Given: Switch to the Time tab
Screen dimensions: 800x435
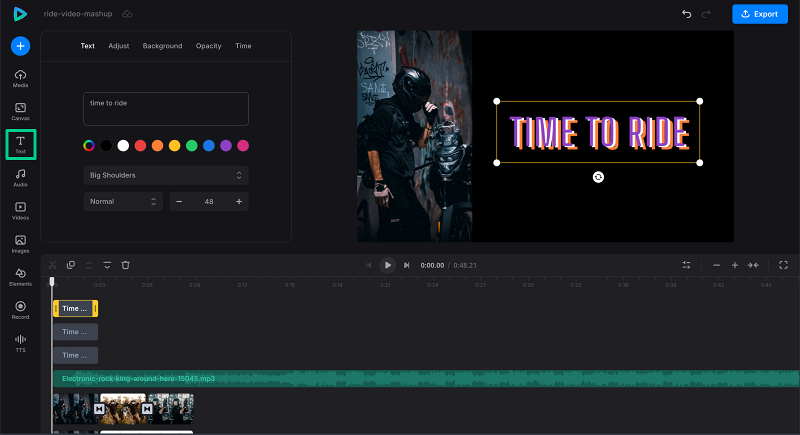Looking at the screenshot, I should [x=243, y=46].
